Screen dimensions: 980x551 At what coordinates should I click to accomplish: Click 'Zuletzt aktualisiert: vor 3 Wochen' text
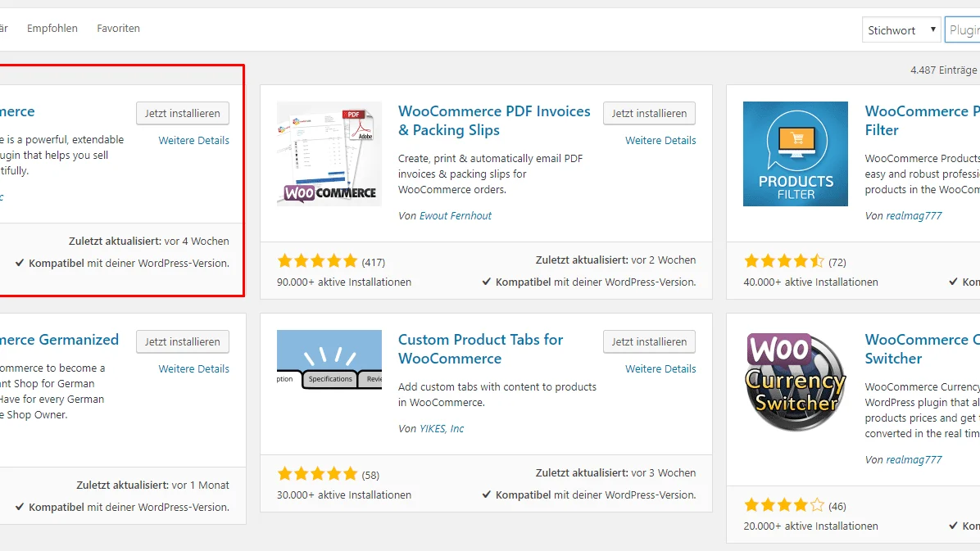point(615,473)
